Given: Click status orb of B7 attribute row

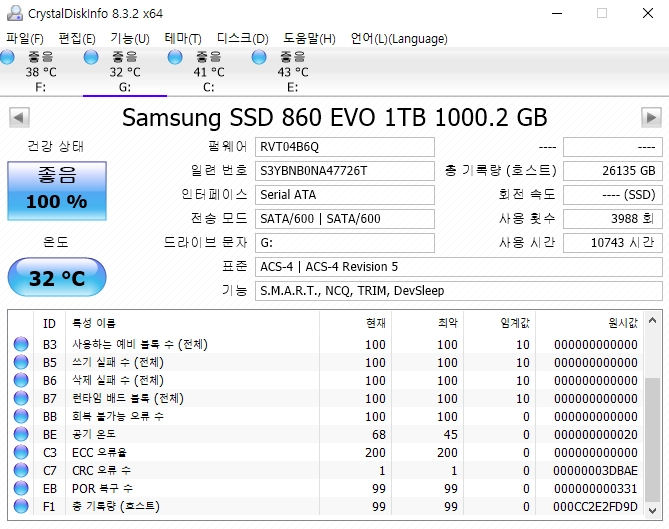Looking at the screenshot, I should tap(21, 398).
